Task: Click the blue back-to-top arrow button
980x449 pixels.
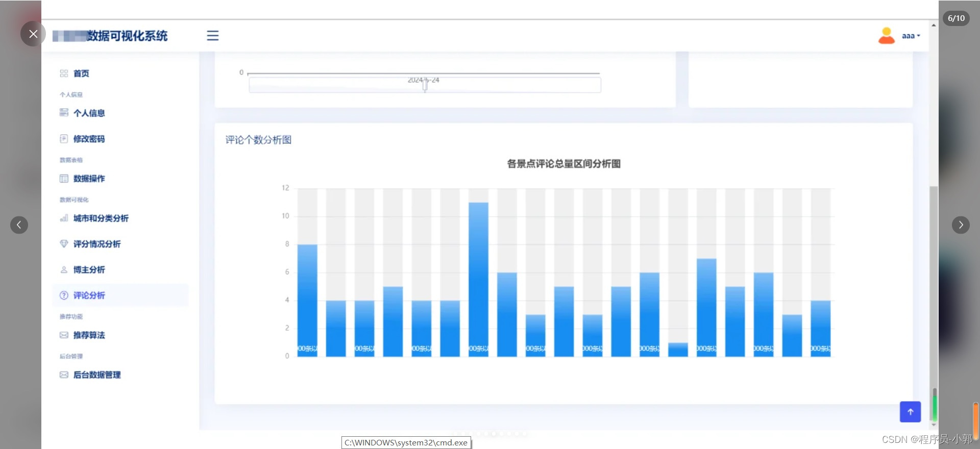Action: (x=910, y=412)
